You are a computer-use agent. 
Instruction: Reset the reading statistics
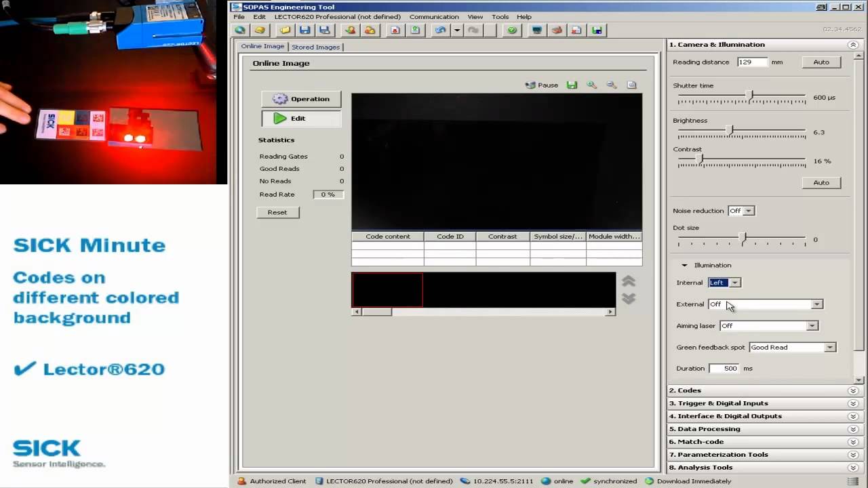click(x=277, y=212)
